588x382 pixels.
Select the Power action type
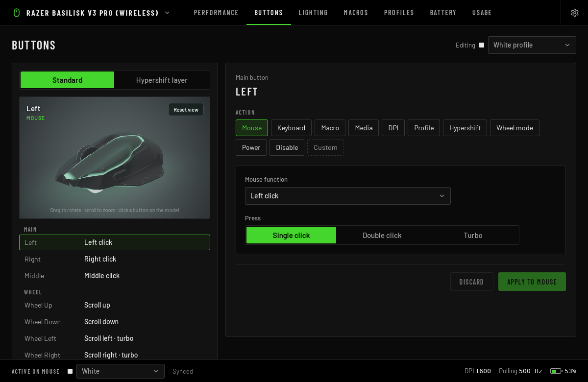coord(251,147)
